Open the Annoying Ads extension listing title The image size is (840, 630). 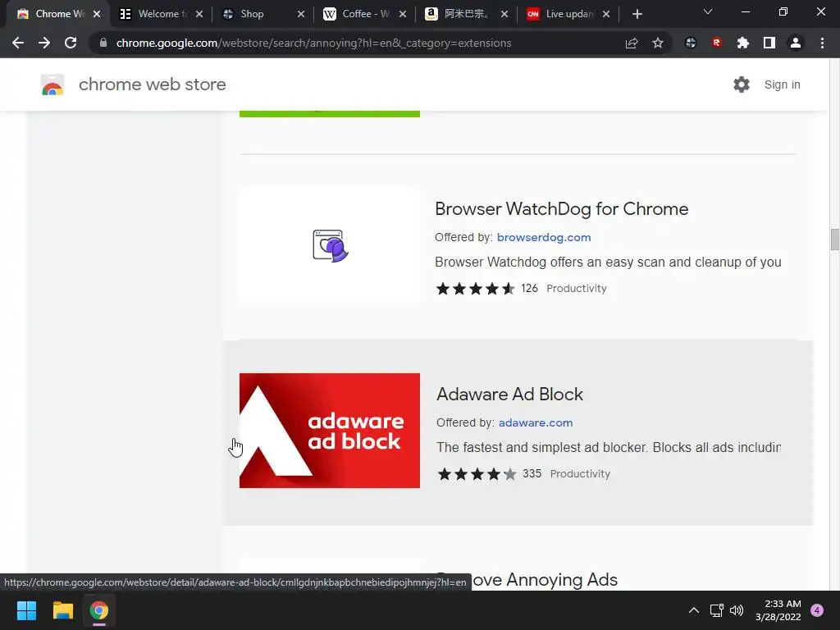pyautogui.click(x=545, y=580)
